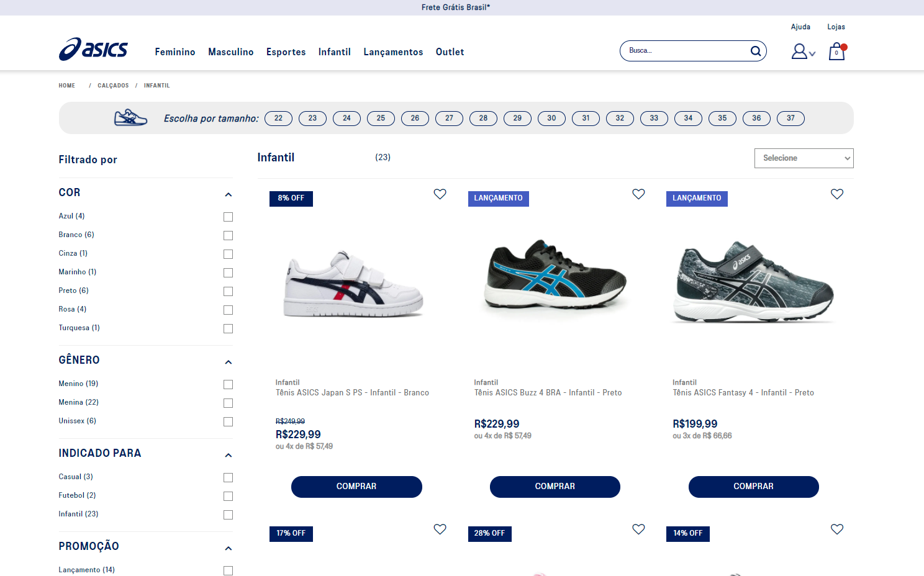
Task: Collapse the PROMOÇÃO filter section
Action: [229, 548]
